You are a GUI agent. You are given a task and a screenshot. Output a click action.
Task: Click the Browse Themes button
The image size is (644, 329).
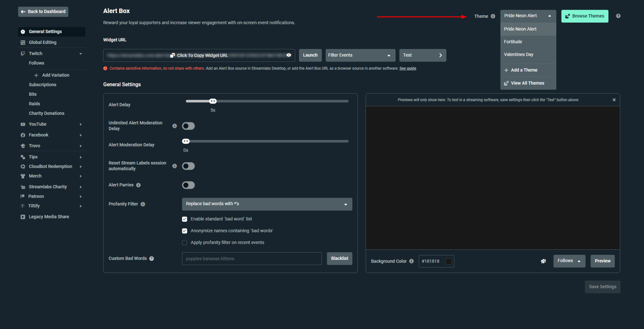click(x=584, y=16)
